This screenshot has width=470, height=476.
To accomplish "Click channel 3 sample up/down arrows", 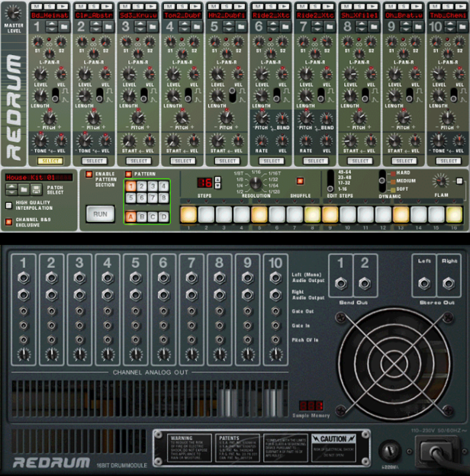I will click(140, 27).
